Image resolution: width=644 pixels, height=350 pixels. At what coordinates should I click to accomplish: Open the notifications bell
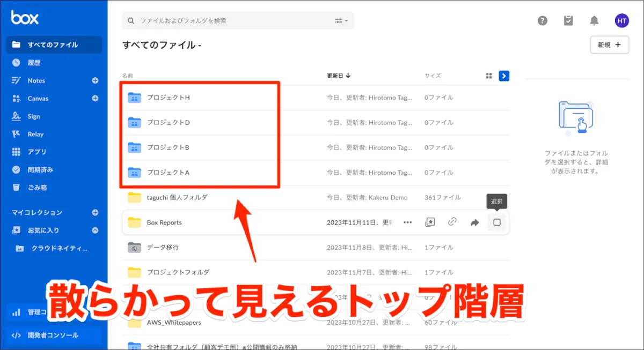tap(594, 21)
